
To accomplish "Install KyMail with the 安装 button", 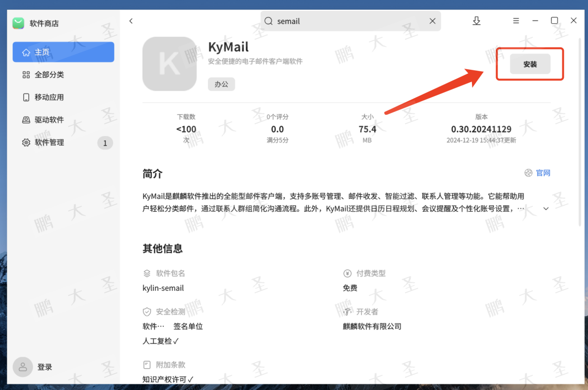I will click(530, 64).
